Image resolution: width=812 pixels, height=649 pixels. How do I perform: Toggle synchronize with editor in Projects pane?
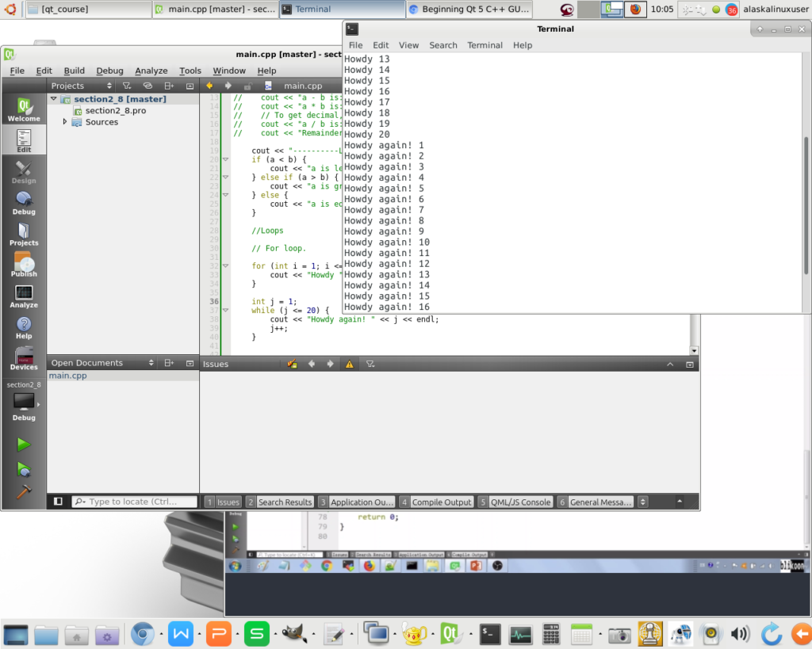coord(147,86)
